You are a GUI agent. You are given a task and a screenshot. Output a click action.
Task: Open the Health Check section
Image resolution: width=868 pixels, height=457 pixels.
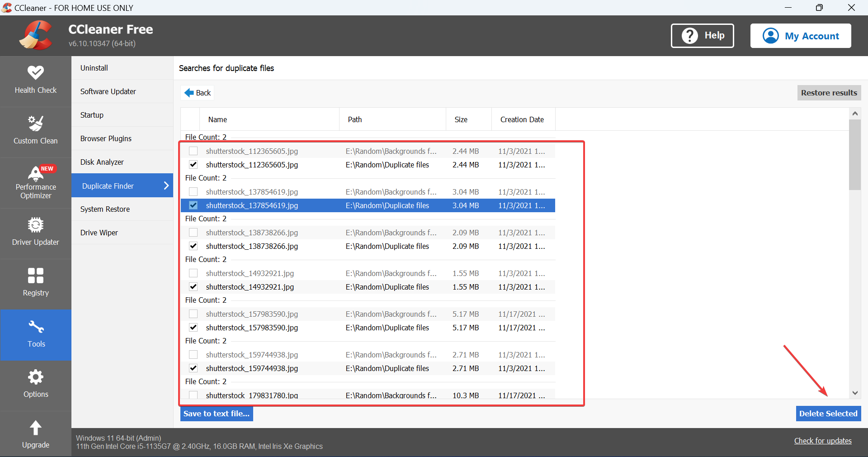[36, 81]
